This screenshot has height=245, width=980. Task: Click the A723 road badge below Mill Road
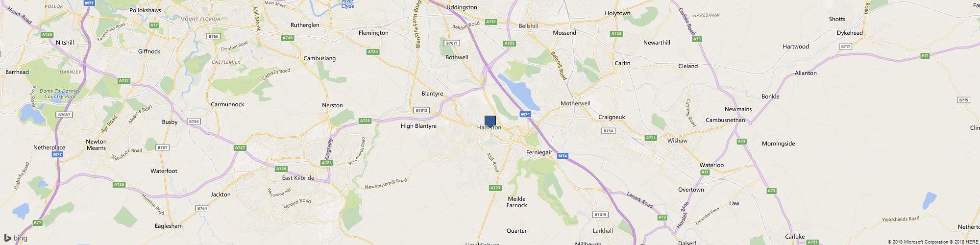pos(495,188)
